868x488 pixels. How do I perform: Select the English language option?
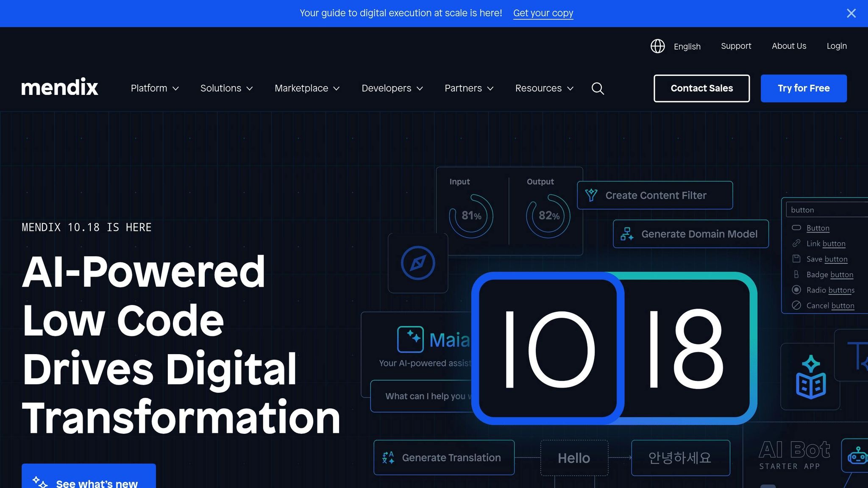687,46
